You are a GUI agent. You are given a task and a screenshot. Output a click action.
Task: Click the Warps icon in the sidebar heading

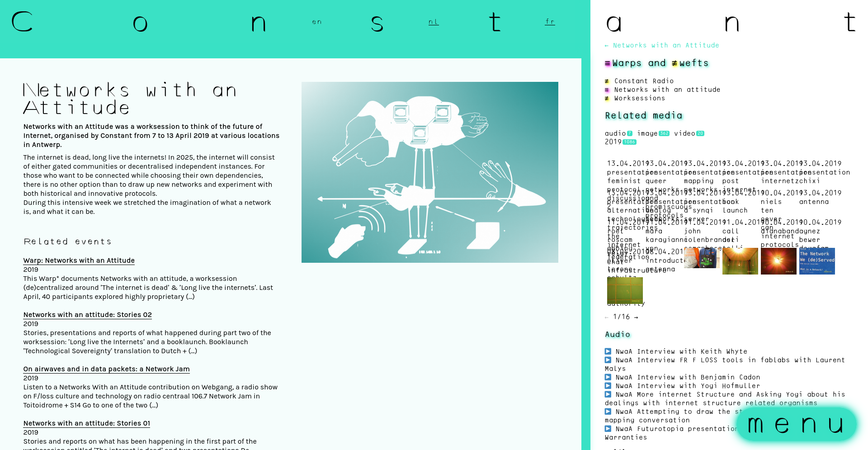click(608, 63)
